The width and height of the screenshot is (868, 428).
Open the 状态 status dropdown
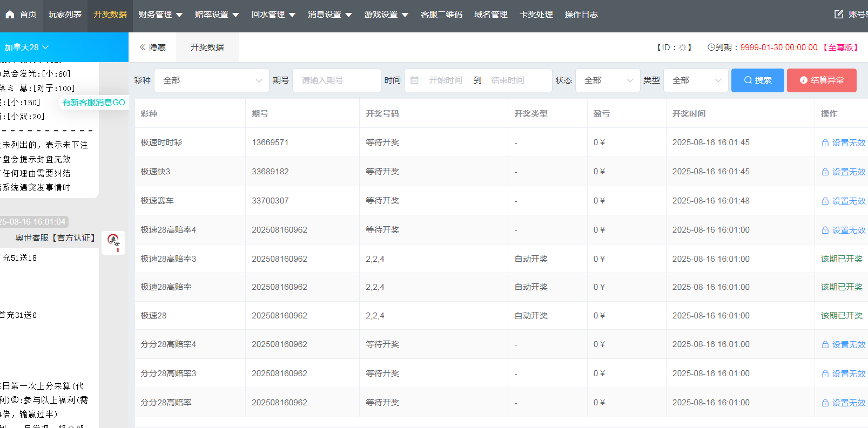coord(608,80)
